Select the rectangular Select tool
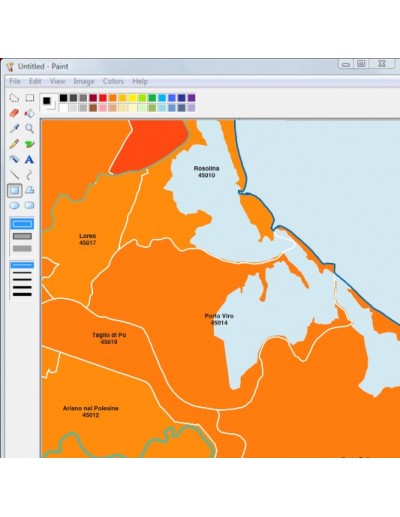400x517 pixels. 30,98
